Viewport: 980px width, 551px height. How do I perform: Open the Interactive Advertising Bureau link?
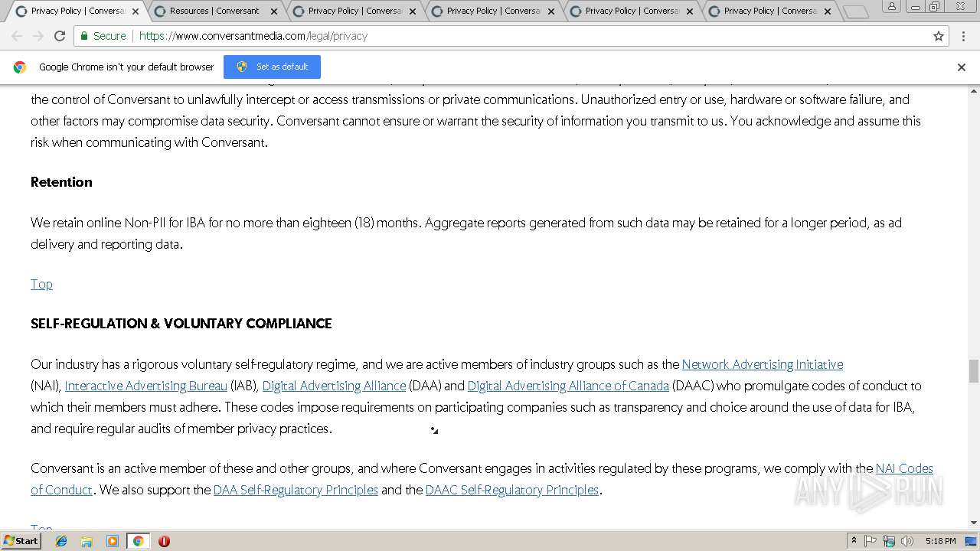click(x=146, y=386)
